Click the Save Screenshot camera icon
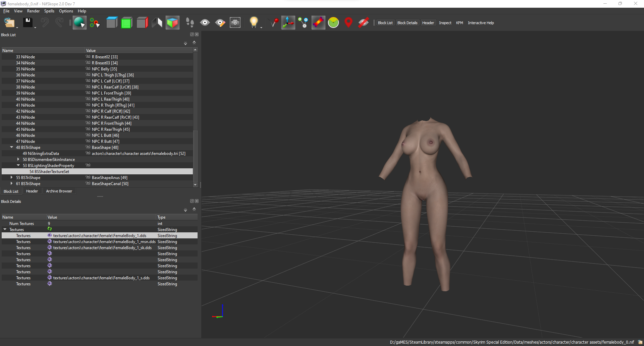The width and height of the screenshot is (644, 346). pyautogui.click(x=235, y=23)
